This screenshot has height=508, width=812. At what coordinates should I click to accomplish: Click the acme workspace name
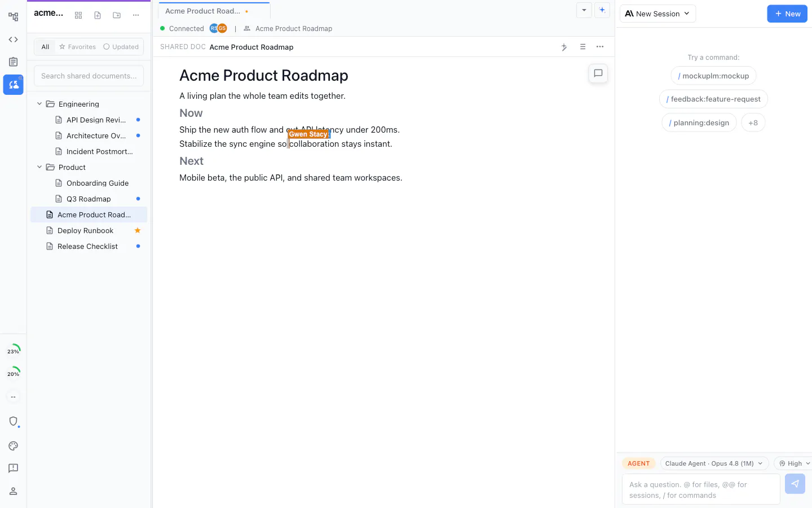(x=48, y=13)
